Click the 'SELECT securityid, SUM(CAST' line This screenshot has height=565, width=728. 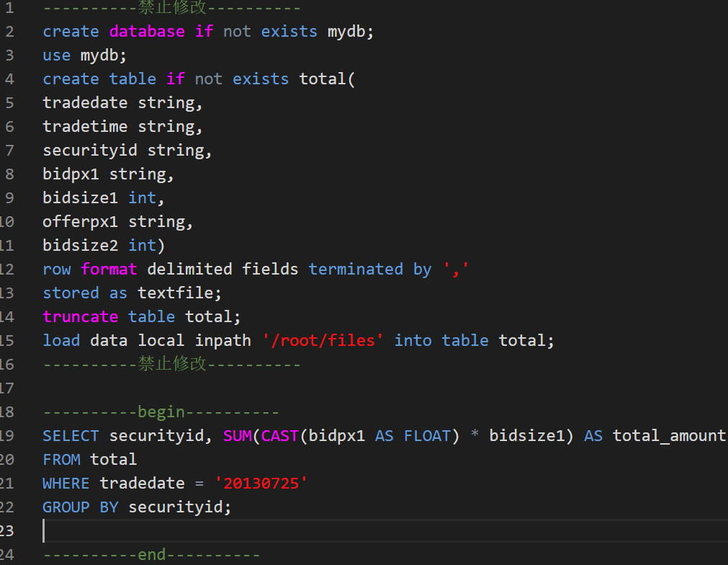pyautogui.click(x=385, y=436)
